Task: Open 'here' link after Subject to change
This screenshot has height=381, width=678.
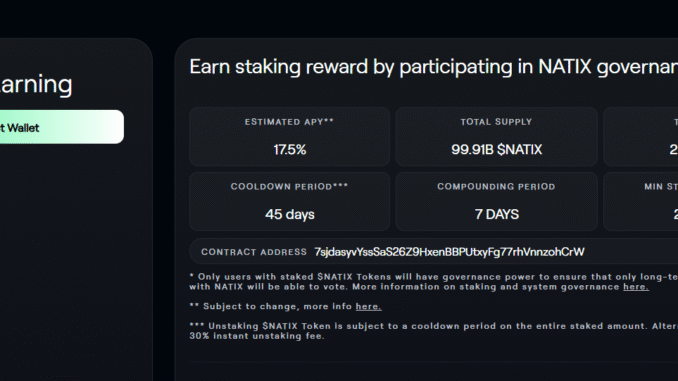Action: pyautogui.click(x=368, y=306)
